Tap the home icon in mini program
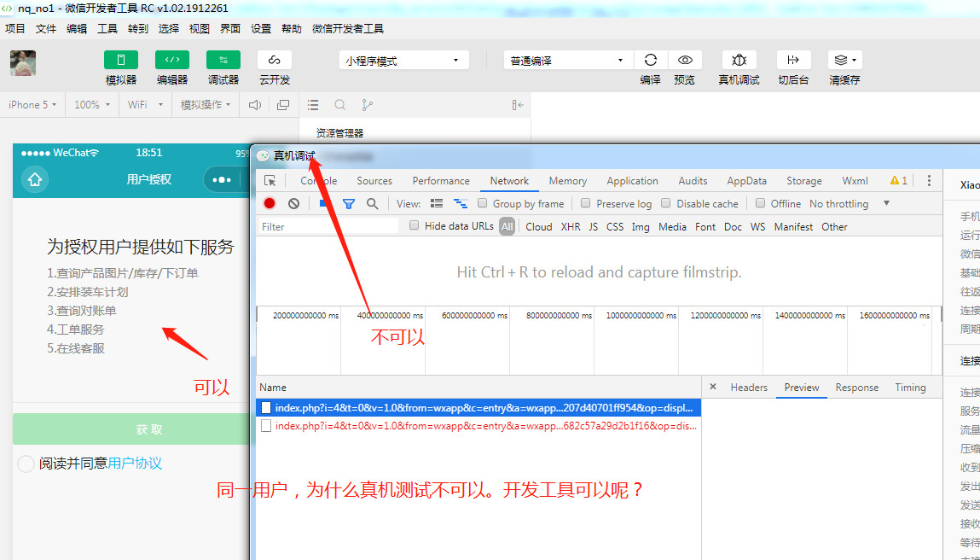Image resolution: width=980 pixels, height=560 pixels. coord(35,180)
